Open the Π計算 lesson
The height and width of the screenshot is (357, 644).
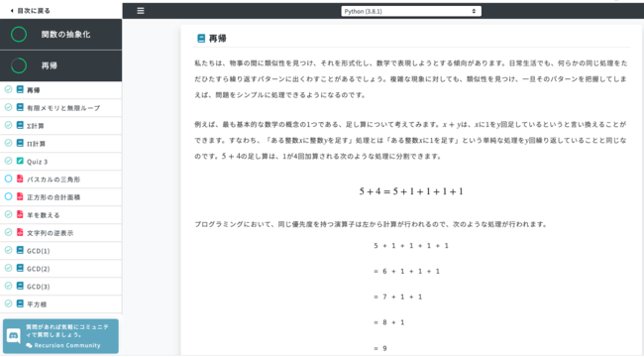pos(60,144)
